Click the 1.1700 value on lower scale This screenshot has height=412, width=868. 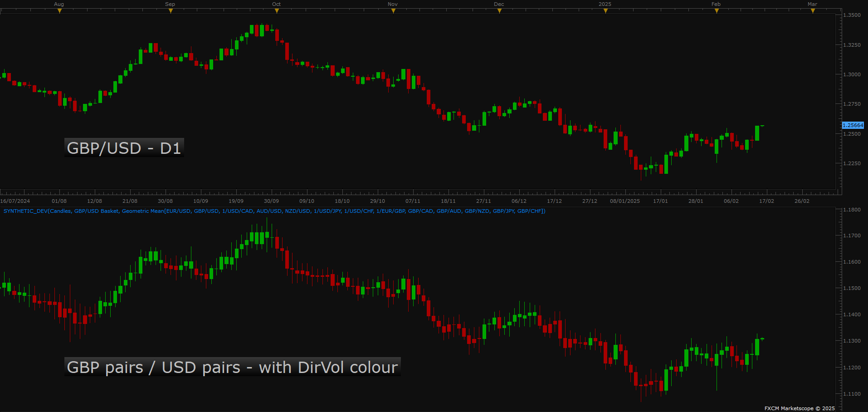(x=852, y=235)
